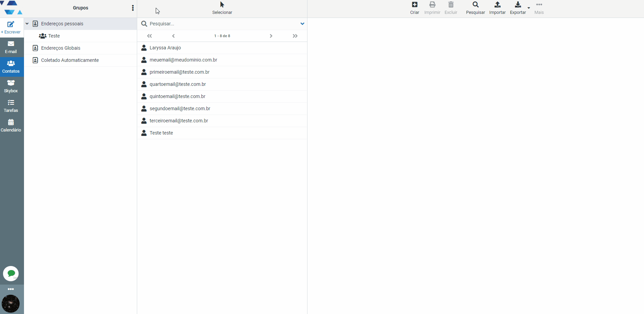Go to first page of contacts

click(x=149, y=36)
